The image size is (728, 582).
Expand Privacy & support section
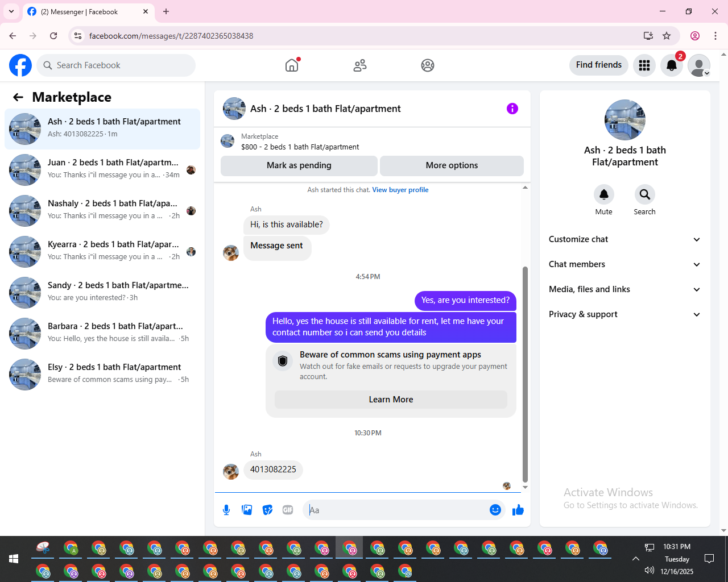coord(625,314)
